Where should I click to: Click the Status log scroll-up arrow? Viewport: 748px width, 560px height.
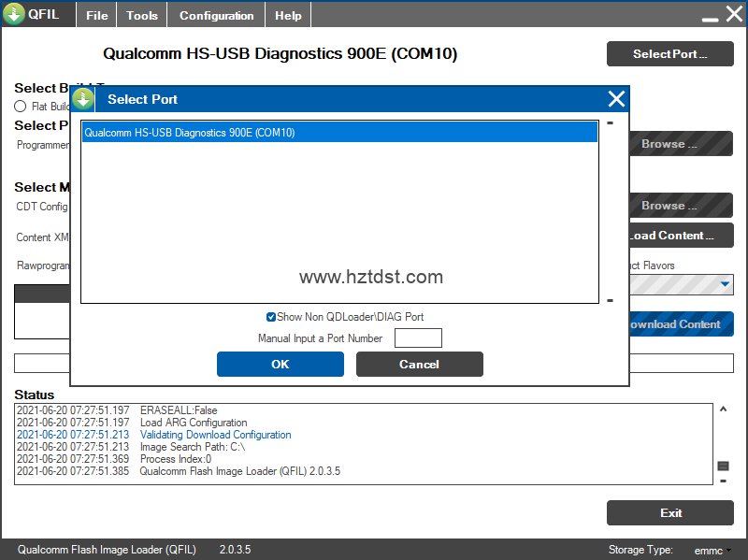(x=723, y=409)
